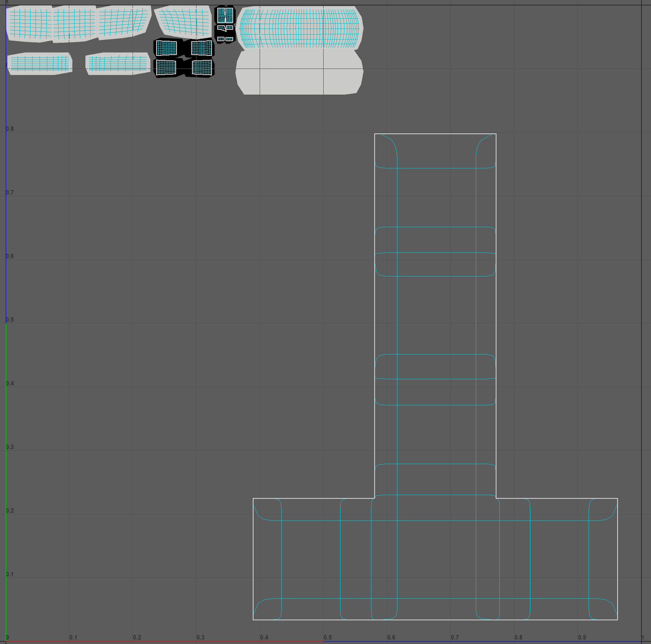Click the 0.6 label on vertical V axis

[10, 256]
